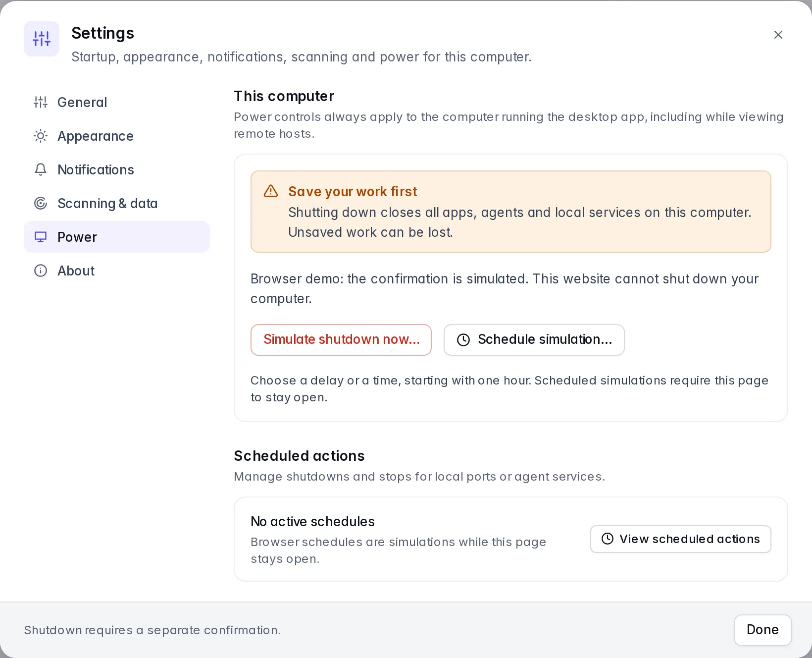The height and width of the screenshot is (658, 812).
Task: Click 'Shutdown requires a separate confirmation.' footer text
Action: point(152,630)
